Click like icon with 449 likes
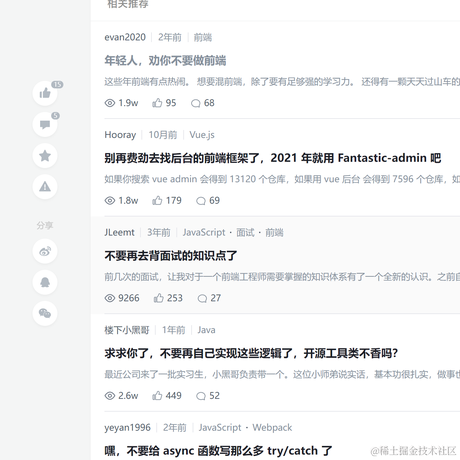This screenshot has width=460, height=460. [157, 396]
